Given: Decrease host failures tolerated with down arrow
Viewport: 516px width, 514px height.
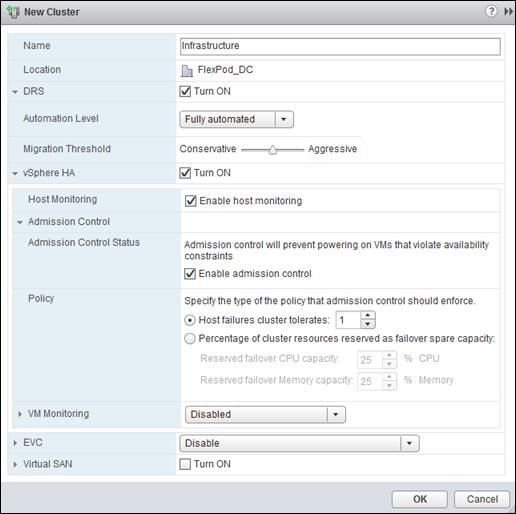Looking at the screenshot, I should (368, 324).
